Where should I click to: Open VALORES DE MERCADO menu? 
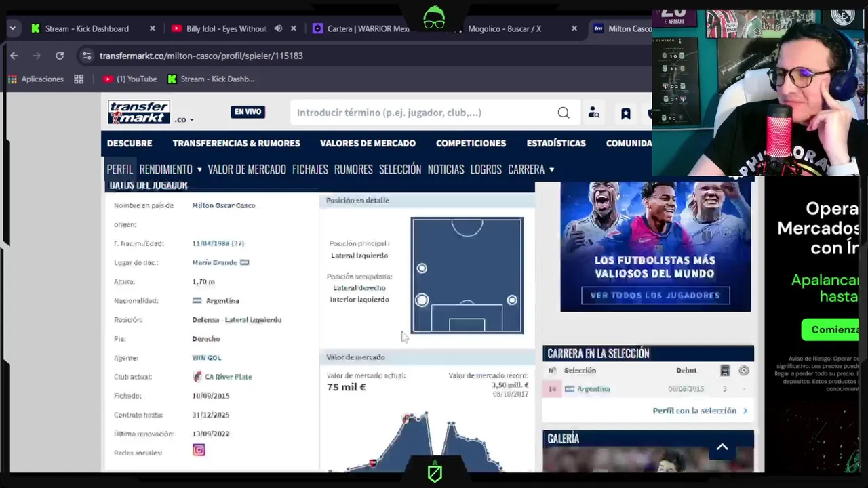(368, 143)
